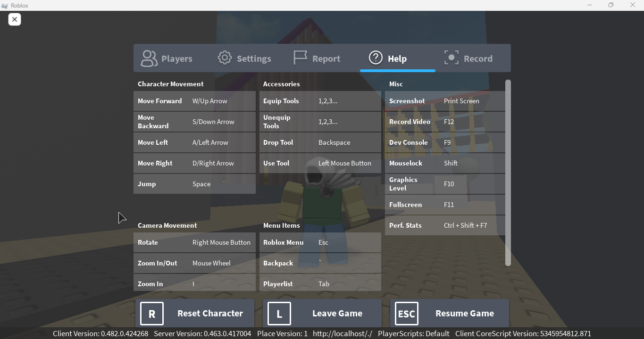The height and width of the screenshot is (339, 644).
Task: Click the Unequip Tools row
Action: pyautogui.click(x=320, y=122)
